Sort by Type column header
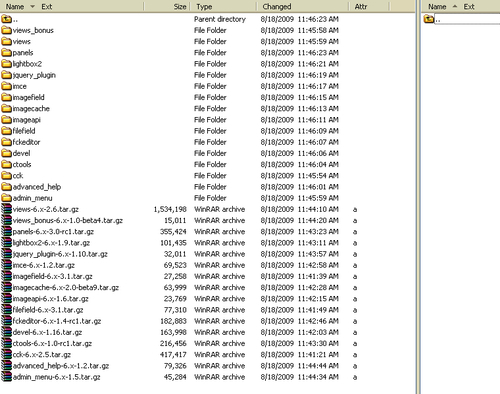This screenshot has width=500, height=394. pyautogui.click(x=204, y=7)
